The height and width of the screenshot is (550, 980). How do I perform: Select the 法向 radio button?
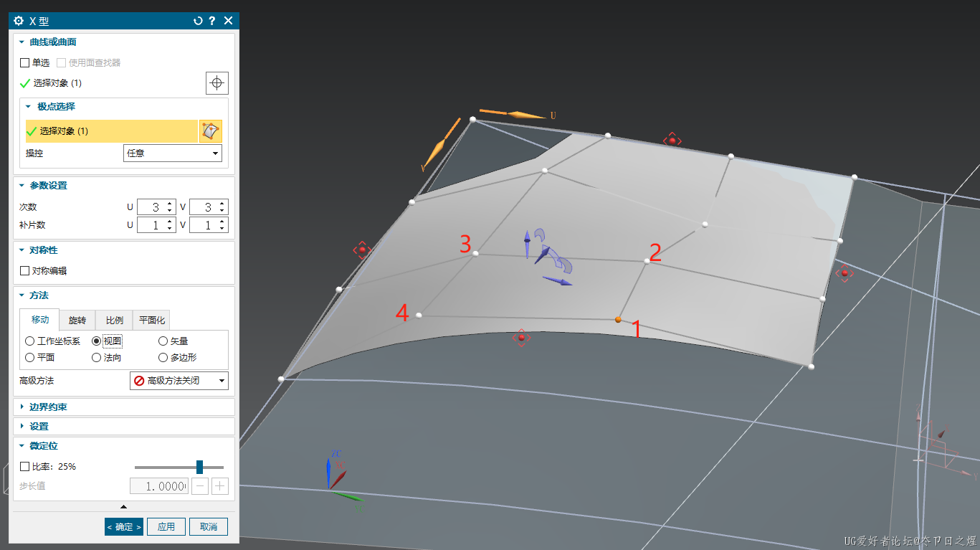(97, 357)
